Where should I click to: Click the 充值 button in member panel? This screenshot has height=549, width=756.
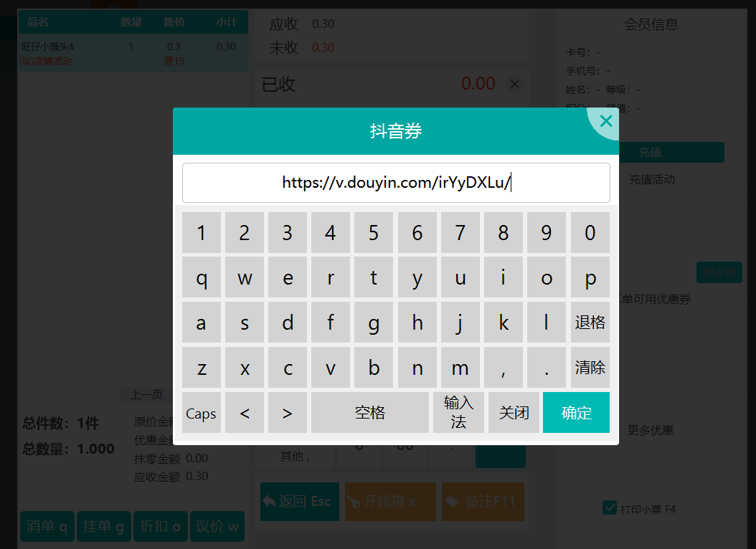coord(671,152)
